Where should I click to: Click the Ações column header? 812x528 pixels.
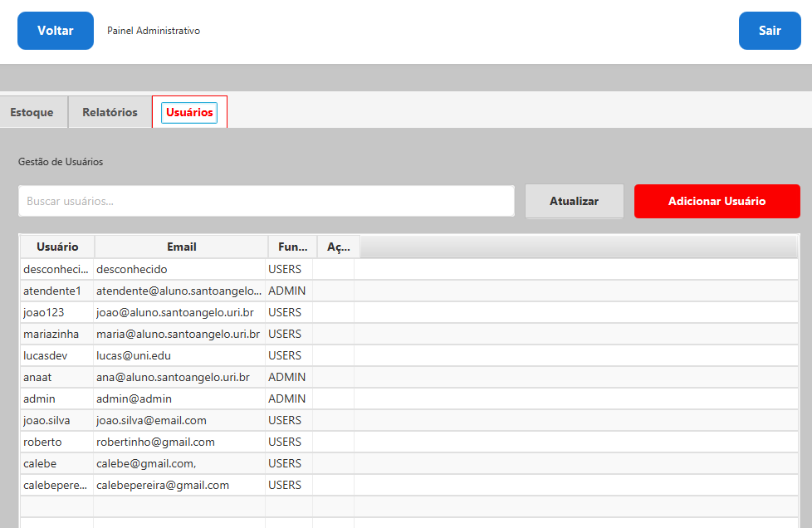338,247
